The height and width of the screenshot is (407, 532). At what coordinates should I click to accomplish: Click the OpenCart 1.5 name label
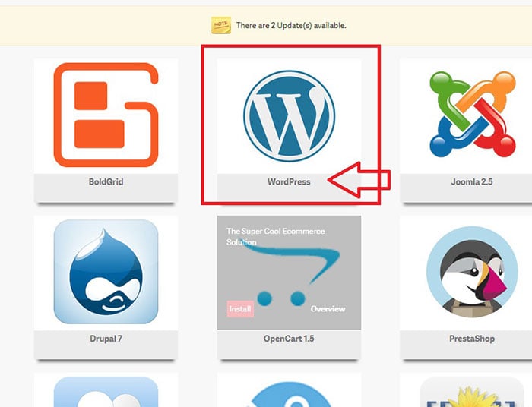[x=289, y=339]
